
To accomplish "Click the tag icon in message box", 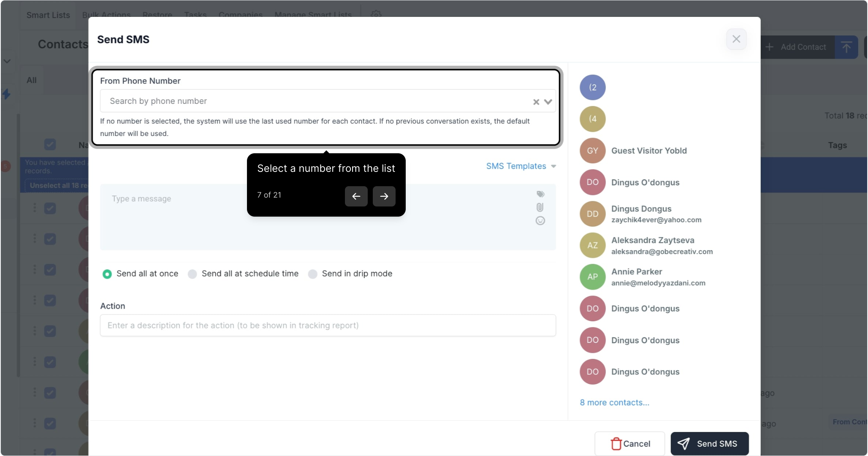I will point(540,194).
